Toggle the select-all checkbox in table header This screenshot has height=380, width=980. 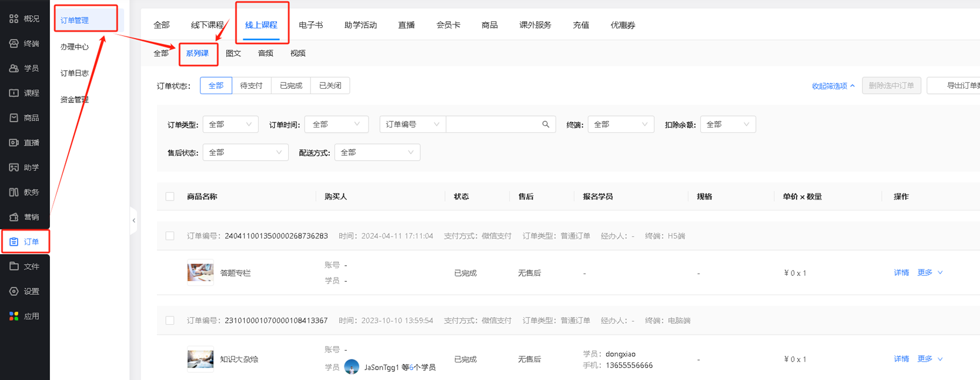[170, 196]
